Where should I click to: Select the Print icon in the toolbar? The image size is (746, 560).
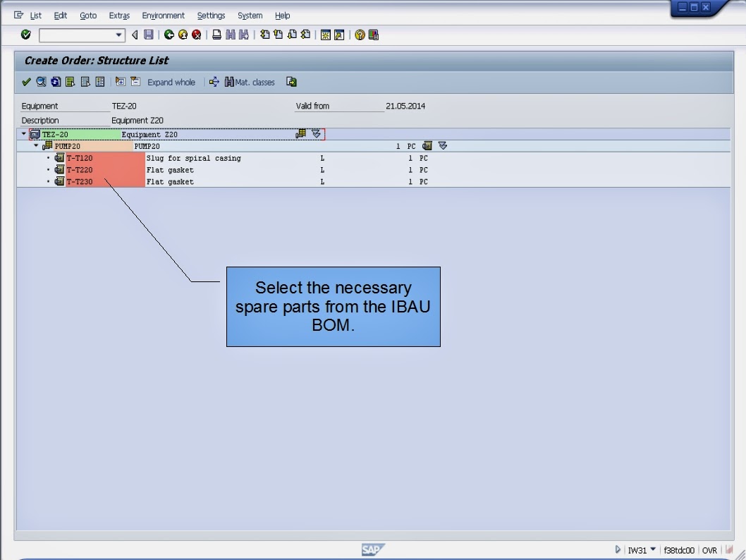coord(216,34)
